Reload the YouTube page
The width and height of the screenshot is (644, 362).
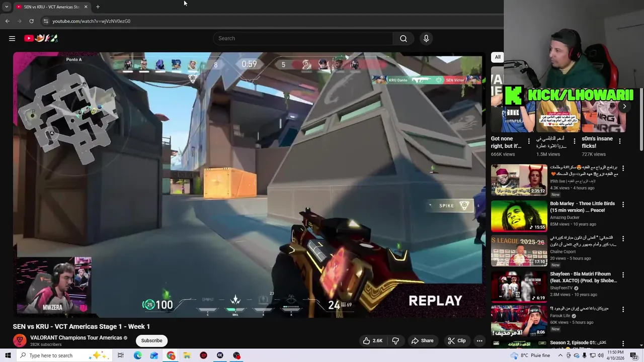[31, 21]
